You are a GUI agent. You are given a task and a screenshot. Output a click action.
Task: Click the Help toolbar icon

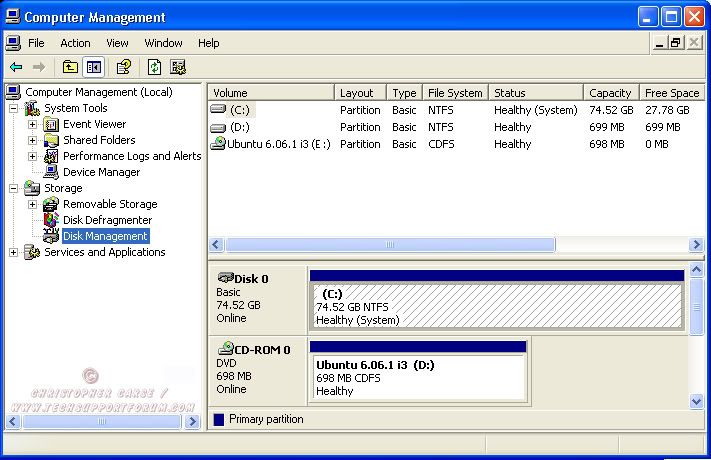click(124, 67)
